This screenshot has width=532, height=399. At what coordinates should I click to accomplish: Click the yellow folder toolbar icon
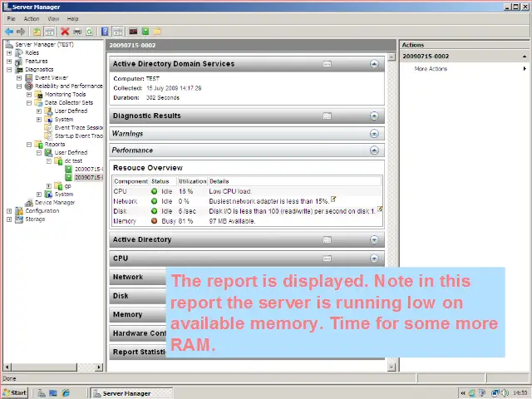pyautogui.click(x=157, y=32)
